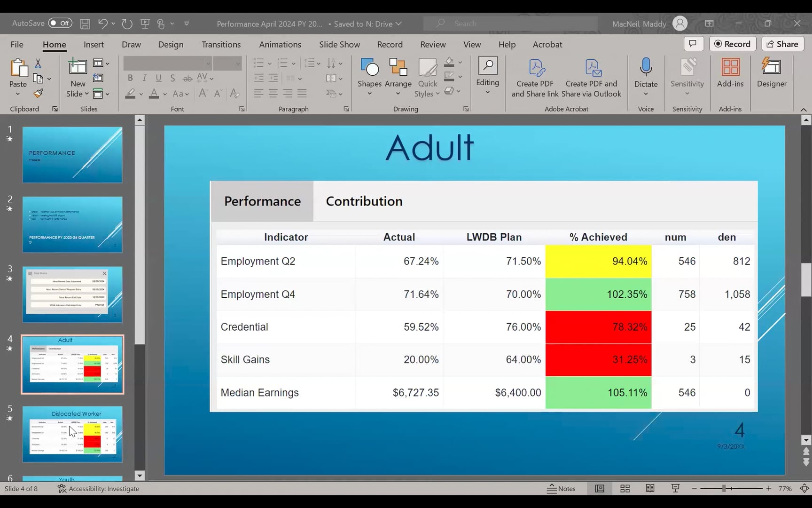Open the Editing dropdown
The height and width of the screenshot is (508, 812).
point(487,75)
